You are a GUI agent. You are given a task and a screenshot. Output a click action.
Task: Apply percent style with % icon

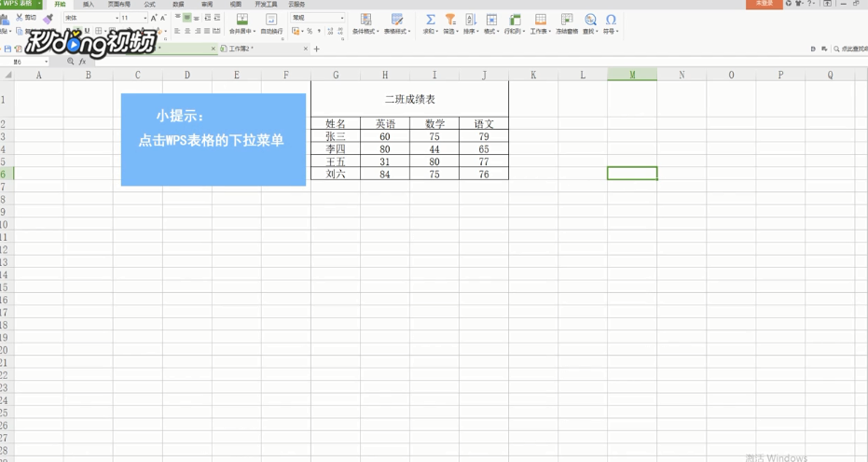coord(310,31)
